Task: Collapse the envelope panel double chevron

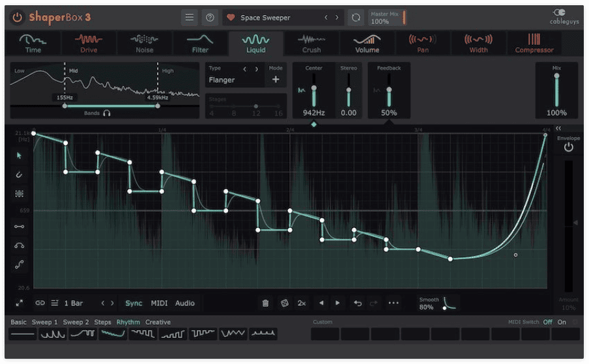Action: (x=558, y=128)
